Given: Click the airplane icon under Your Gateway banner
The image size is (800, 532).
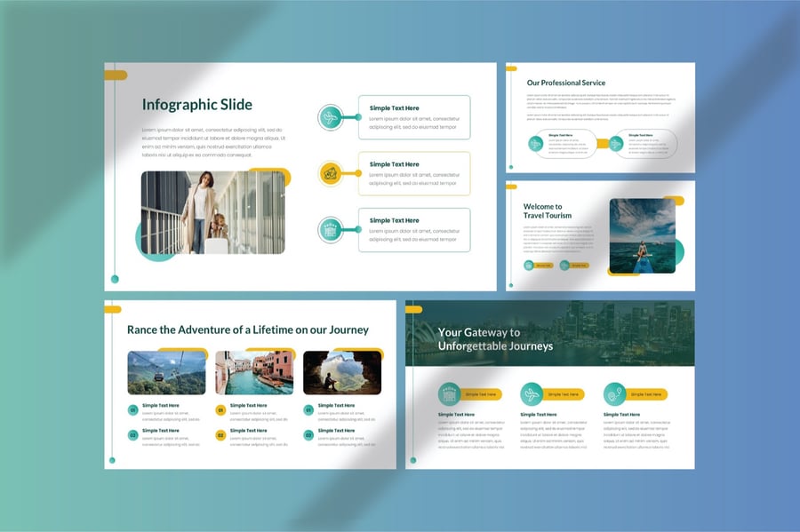Looking at the screenshot, I should [532, 394].
